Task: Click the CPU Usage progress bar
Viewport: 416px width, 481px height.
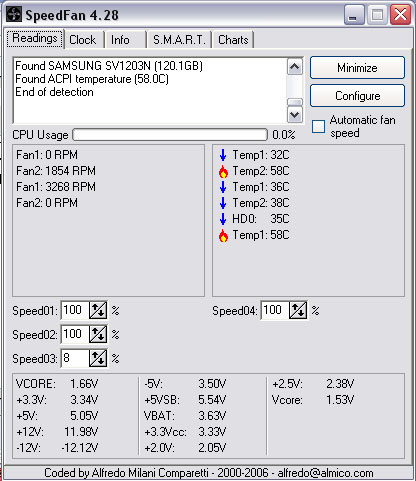Action: [170, 135]
